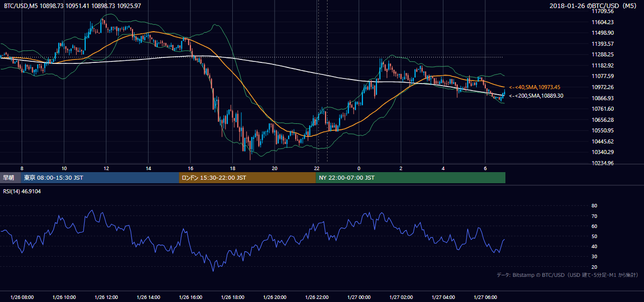The height and width of the screenshot is (302, 644).
Task: Click the 1/27 02:00 time axis label
Action: pos(401,297)
